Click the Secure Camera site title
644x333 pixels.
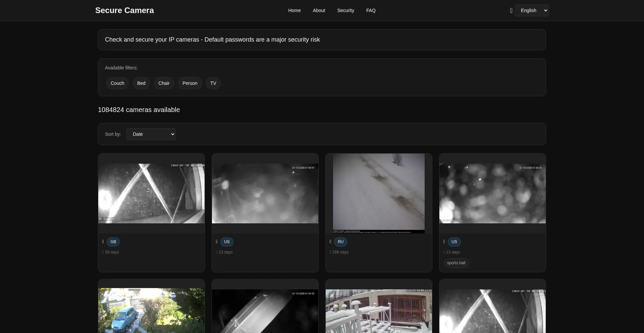[124, 10]
